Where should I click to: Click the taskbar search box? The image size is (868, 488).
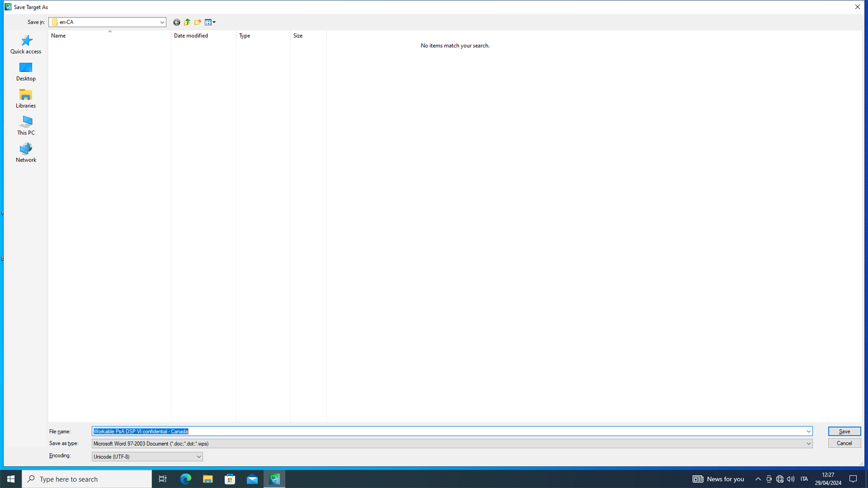coord(87,479)
